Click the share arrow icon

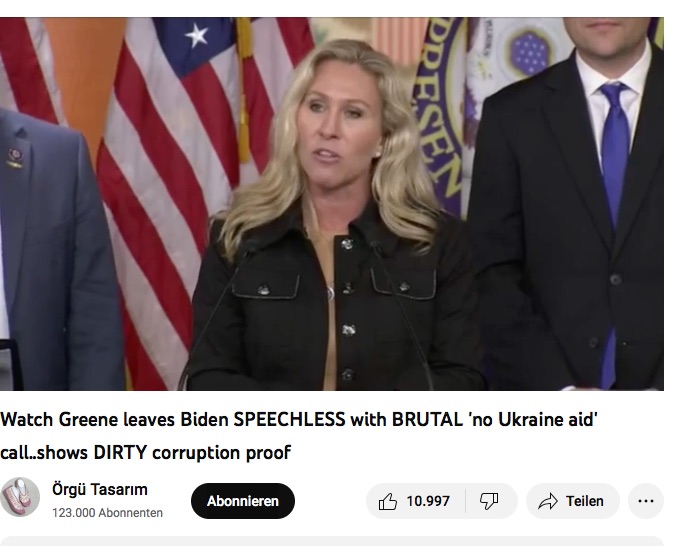tap(548, 501)
